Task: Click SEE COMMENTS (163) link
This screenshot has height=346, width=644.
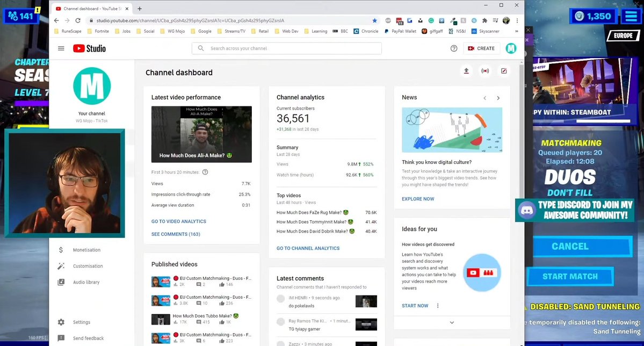Action: coord(176,234)
